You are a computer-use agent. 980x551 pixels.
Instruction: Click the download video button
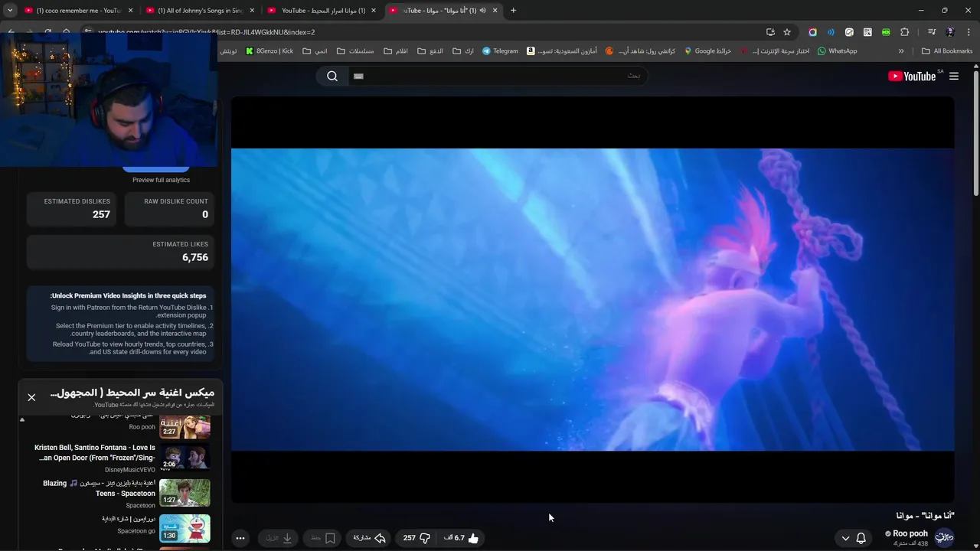[278, 538]
